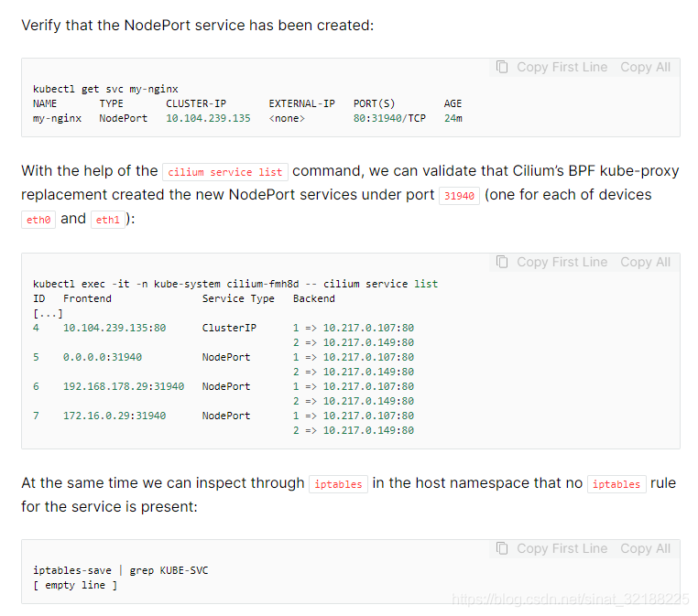Click the kubectl exec cilium-fmh8d command line

235,284
